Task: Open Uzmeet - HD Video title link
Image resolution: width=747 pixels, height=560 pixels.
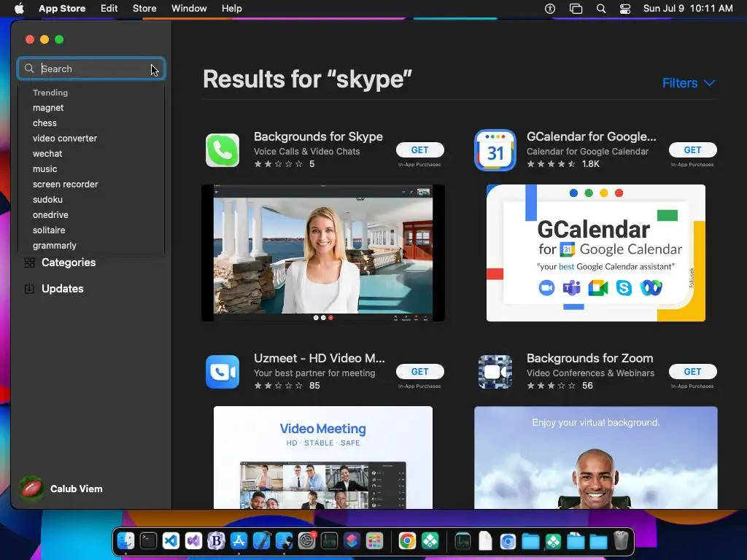Action: click(320, 358)
